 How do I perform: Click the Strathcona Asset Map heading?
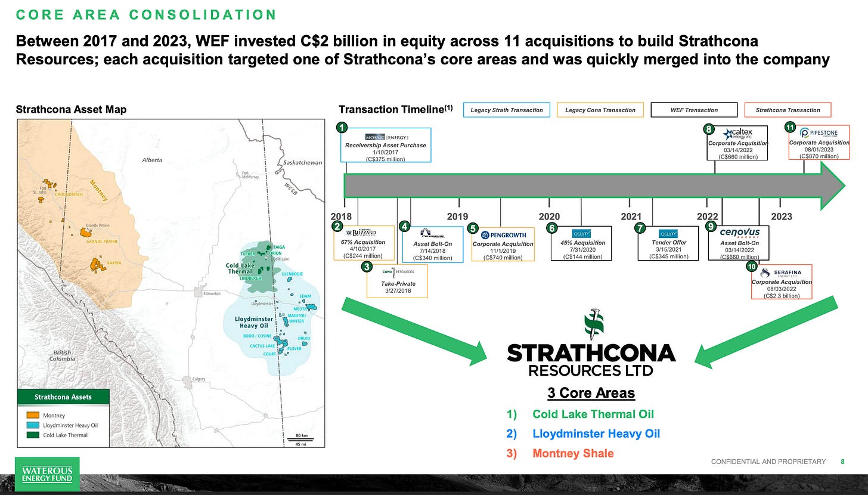point(70,110)
